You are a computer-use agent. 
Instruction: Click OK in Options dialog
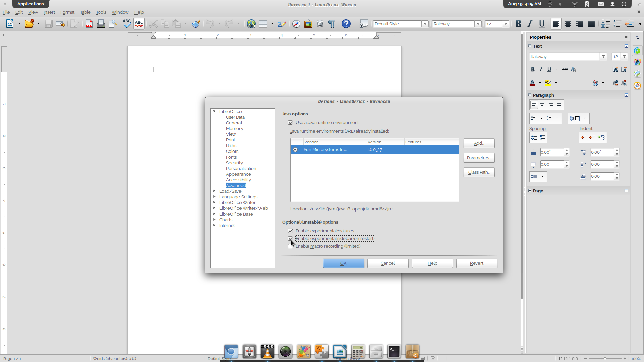(343, 263)
